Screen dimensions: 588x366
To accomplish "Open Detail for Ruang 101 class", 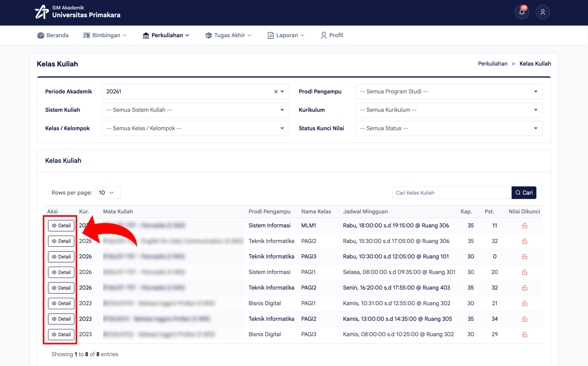I will pos(61,257).
